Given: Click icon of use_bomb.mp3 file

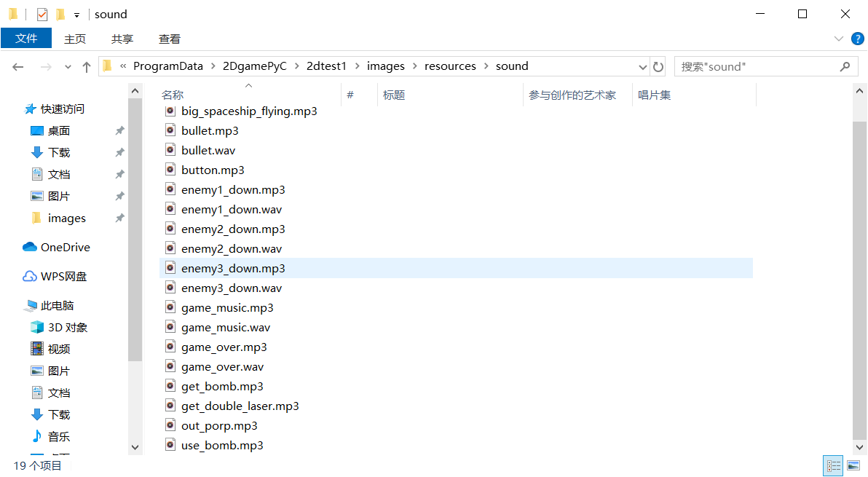Looking at the screenshot, I should 170,445.
